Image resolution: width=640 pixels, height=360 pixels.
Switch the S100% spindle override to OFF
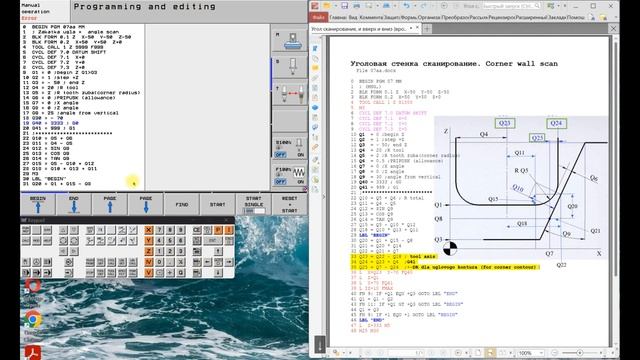(280, 155)
